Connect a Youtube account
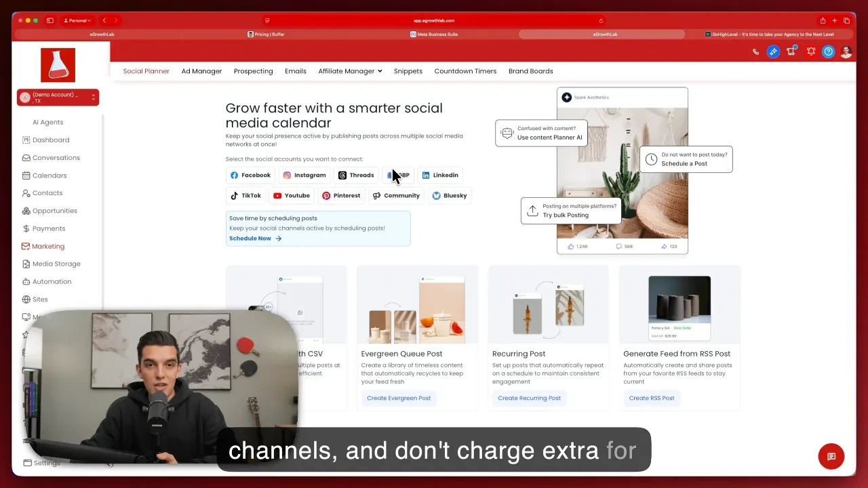 292,195
